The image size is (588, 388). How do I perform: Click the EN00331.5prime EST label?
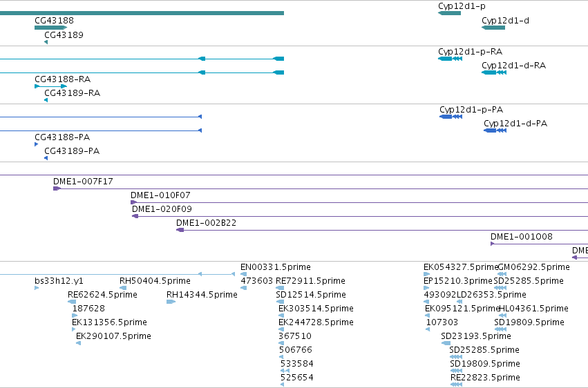276,267
